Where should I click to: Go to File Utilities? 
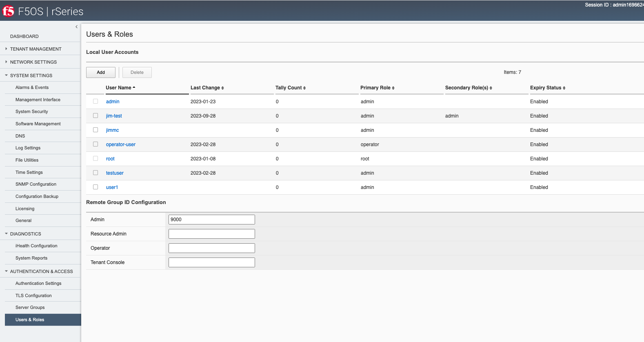click(27, 160)
